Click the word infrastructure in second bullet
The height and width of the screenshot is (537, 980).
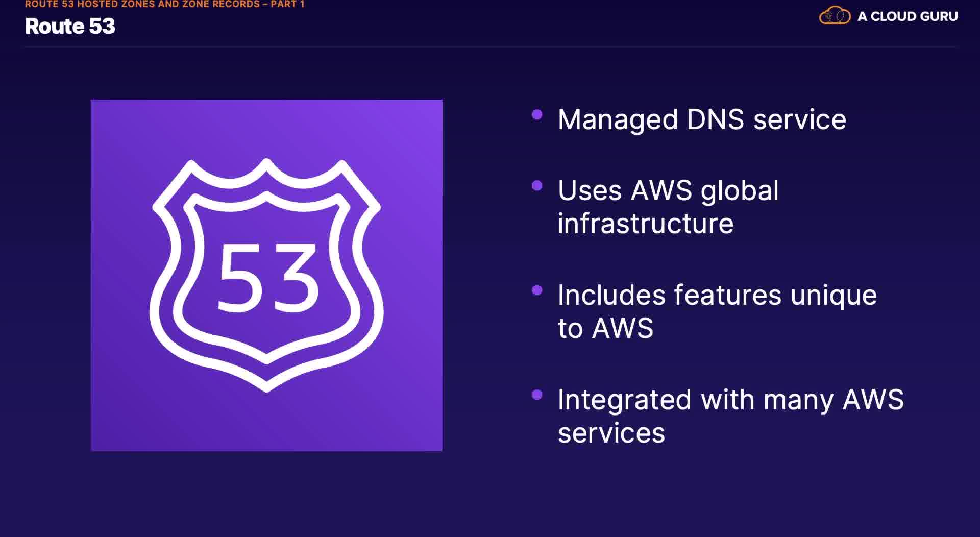(x=645, y=224)
